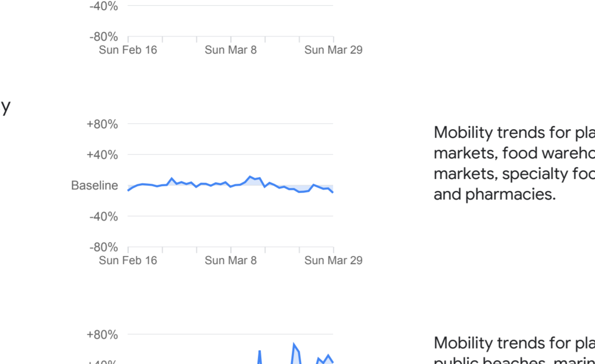Click 'Sun Feb 16' under the middle chart

click(x=128, y=261)
